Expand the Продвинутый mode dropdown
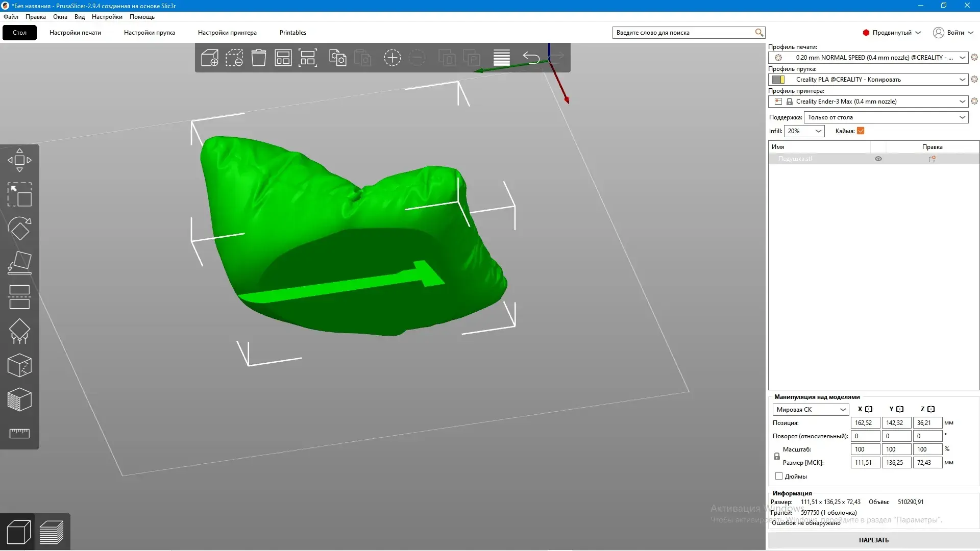Viewport: 980px width, 551px height. click(892, 33)
